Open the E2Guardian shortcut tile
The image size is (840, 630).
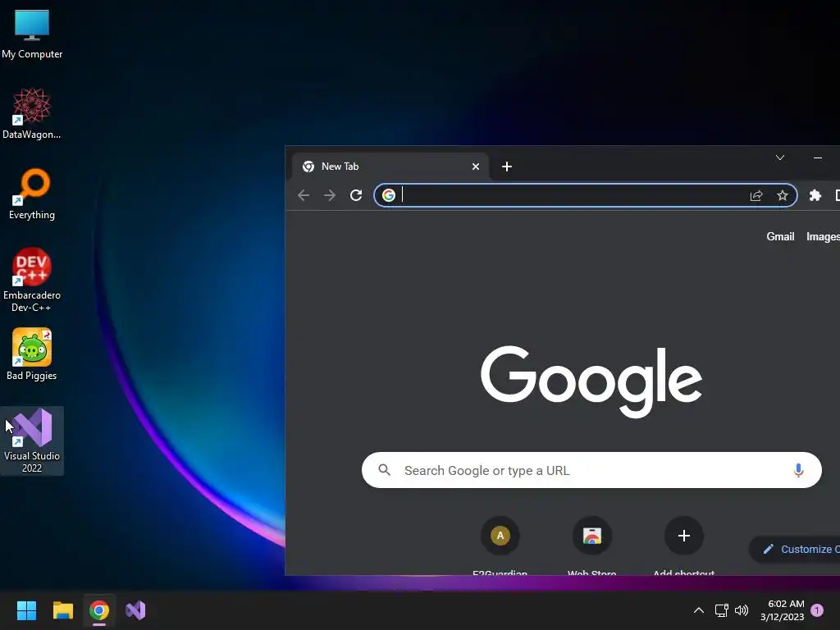(x=500, y=546)
